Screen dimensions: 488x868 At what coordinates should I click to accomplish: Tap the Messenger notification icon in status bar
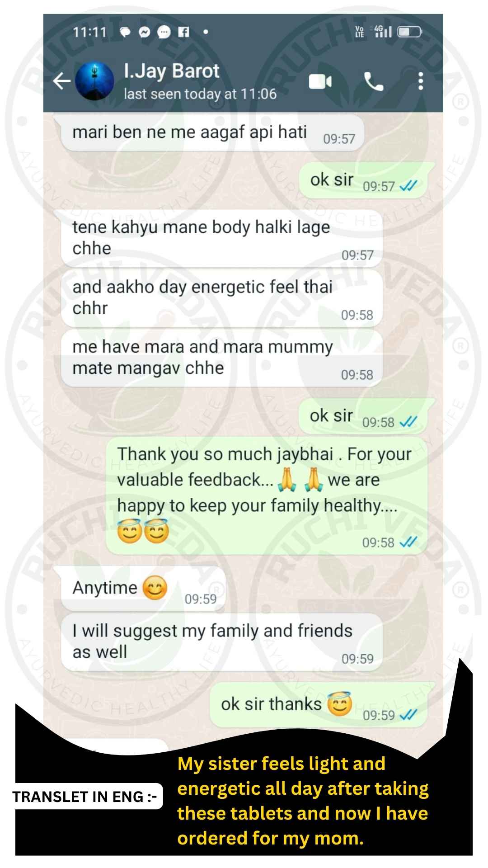pyautogui.click(x=145, y=32)
